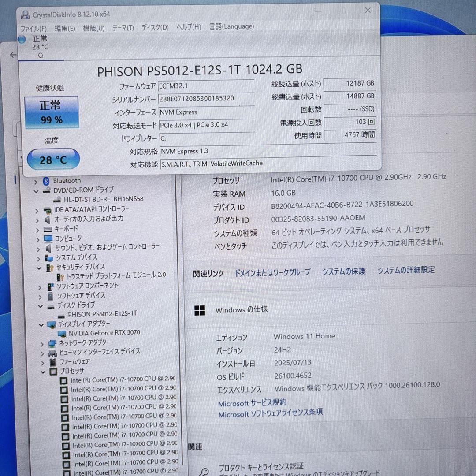Click the HL-DT-ST BD-RE drive icon
This screenshot has width=476, height=476.
[x=57, y=200]
